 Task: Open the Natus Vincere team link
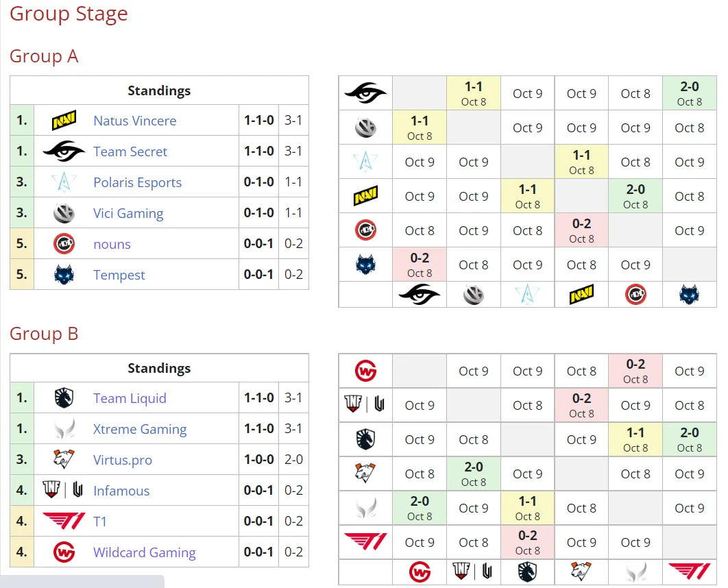[134, 121]
